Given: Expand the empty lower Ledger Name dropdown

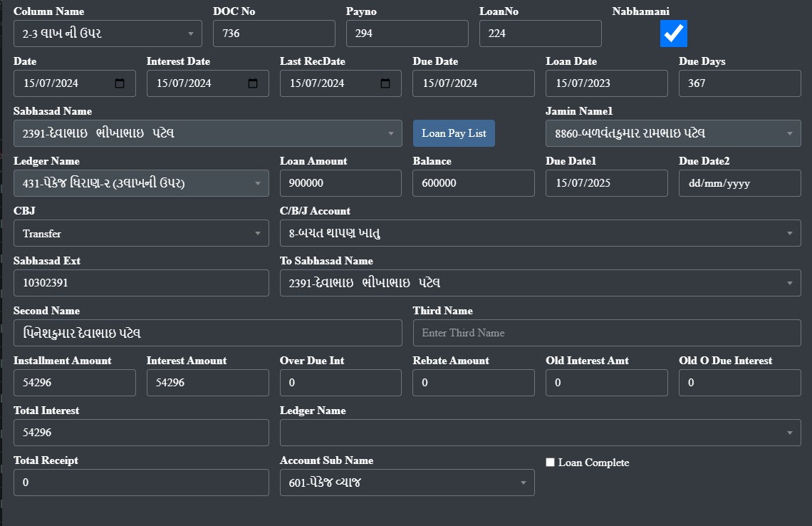Looking at the screenshot, I should (540, 433).
